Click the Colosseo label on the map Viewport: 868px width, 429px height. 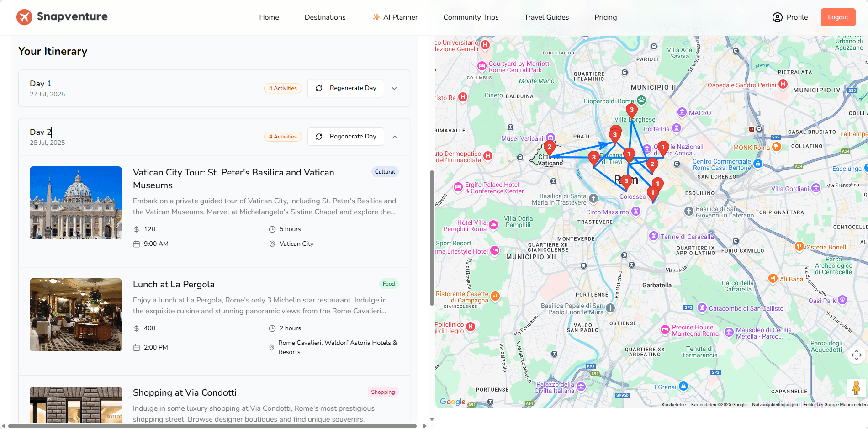(633, 197)
